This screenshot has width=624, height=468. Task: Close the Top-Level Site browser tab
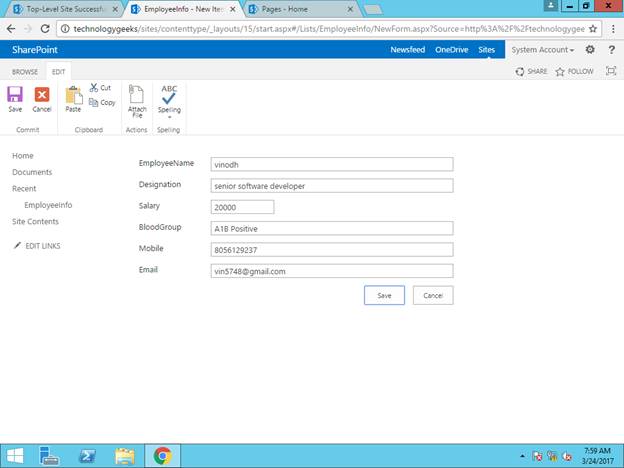(x=115, y=9)
